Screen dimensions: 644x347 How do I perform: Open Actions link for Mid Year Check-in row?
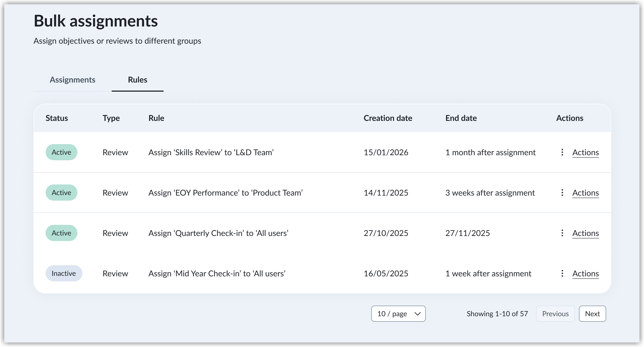(585, 274)
